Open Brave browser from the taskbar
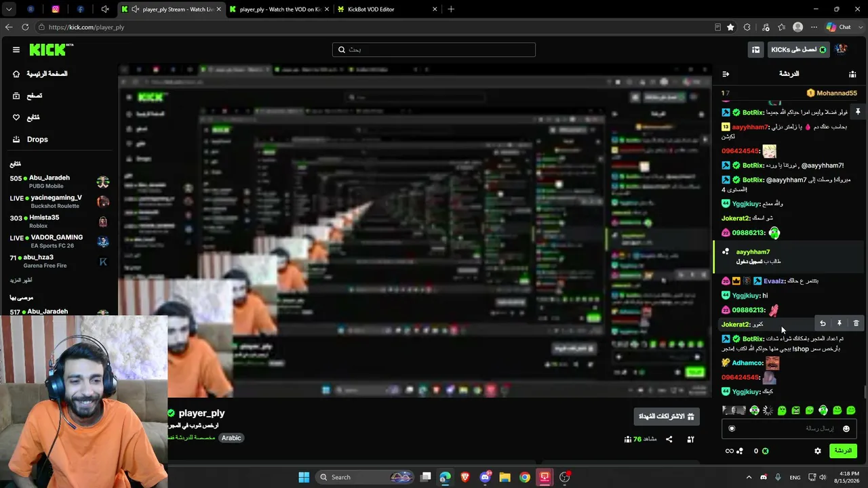868x488 pixels. click(x=465, y=477)
